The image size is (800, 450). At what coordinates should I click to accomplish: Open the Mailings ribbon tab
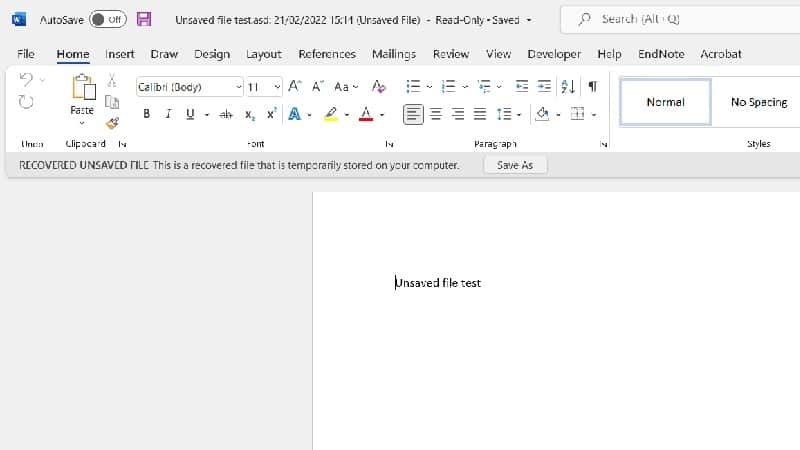(394, 54)
